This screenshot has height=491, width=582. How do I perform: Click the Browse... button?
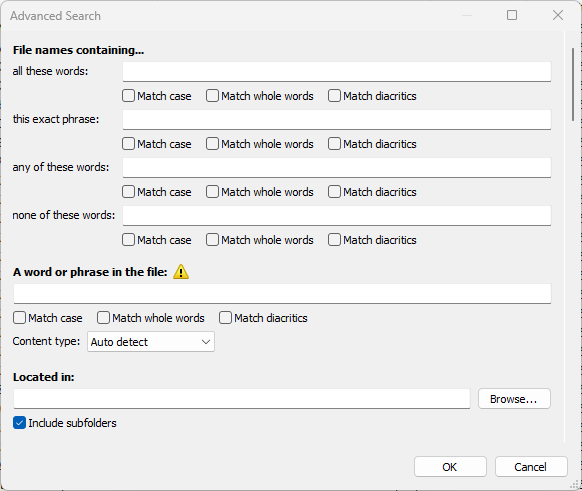pos(514,399)
